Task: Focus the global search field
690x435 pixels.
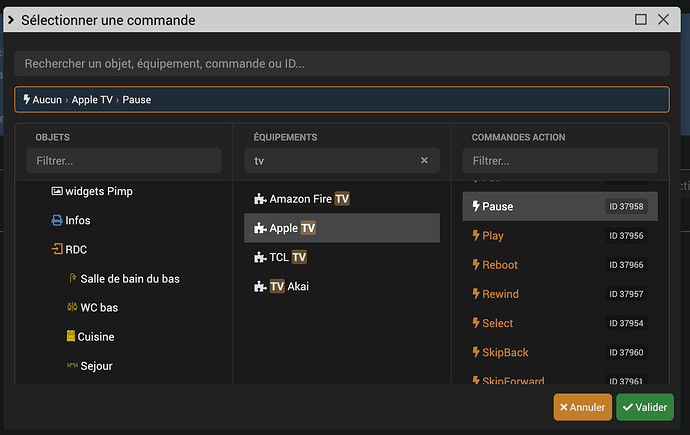Action: tap(342, 64)
